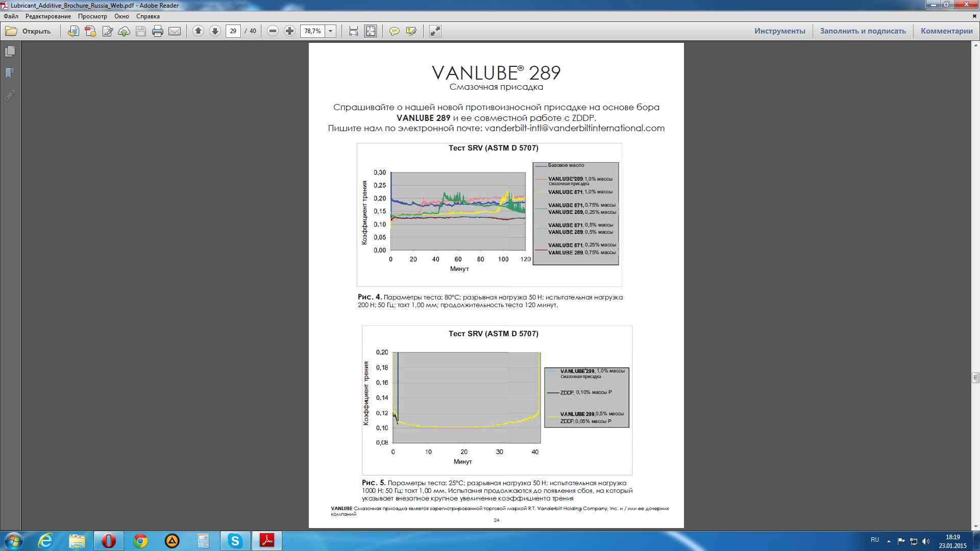Click the cloud upload icon
Image resolution: width=980 pixels, height=551 pixels.
click(x=124, y=31)
